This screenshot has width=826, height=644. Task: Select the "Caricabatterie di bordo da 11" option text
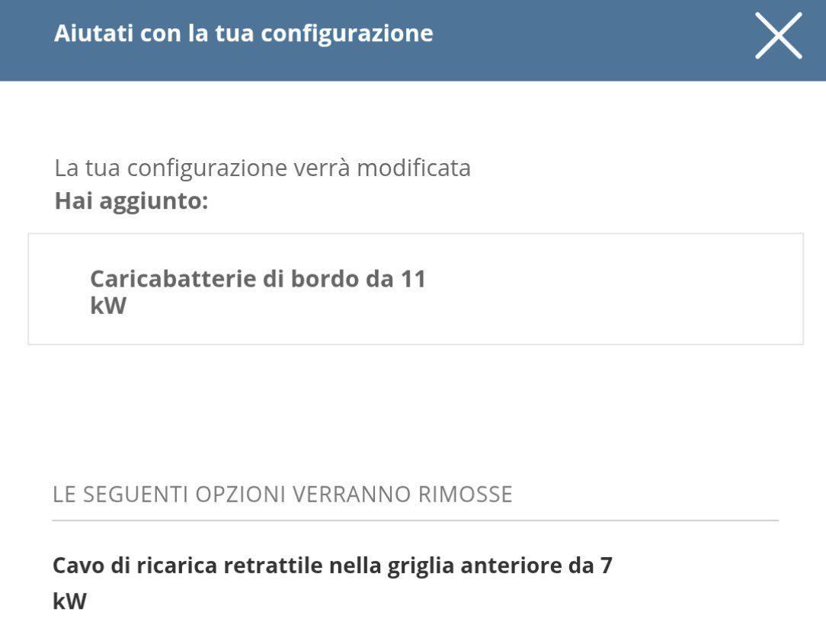click(x=258, y=279)
